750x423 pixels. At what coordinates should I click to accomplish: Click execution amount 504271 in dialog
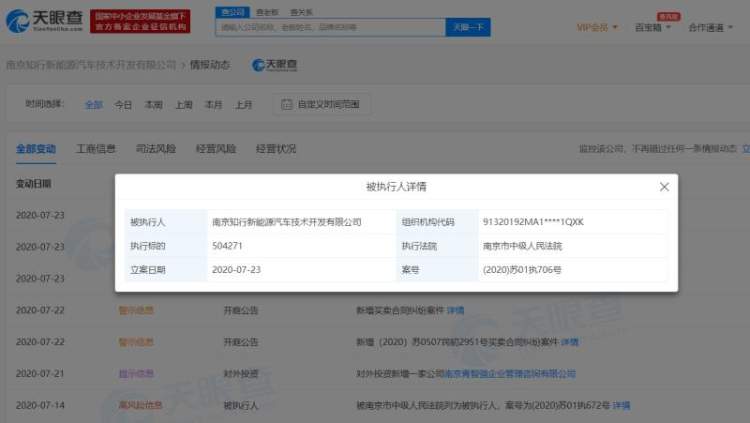[x=227, y=245]
